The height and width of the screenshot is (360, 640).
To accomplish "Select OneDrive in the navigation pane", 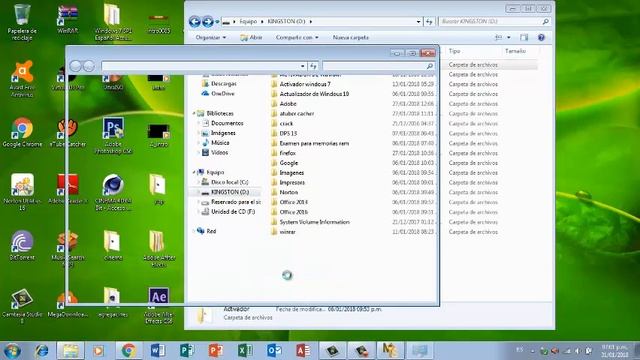I will (218, 93).
